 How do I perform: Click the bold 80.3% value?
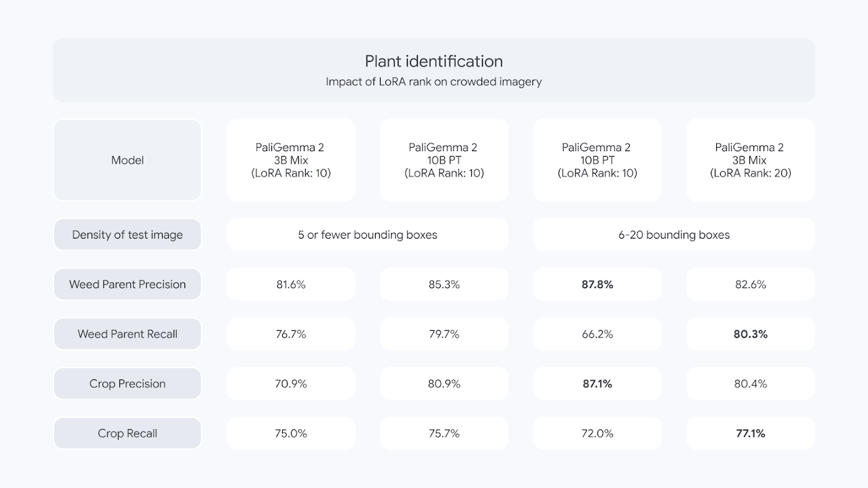750,334
